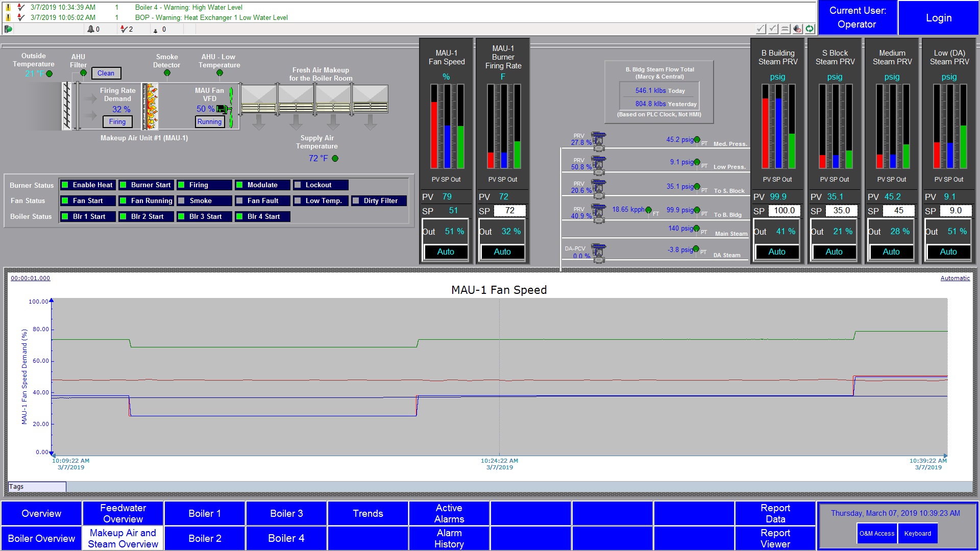Click the O&M Access button
This screenshot has width=980, height=551.
click(x=877, y=534)
